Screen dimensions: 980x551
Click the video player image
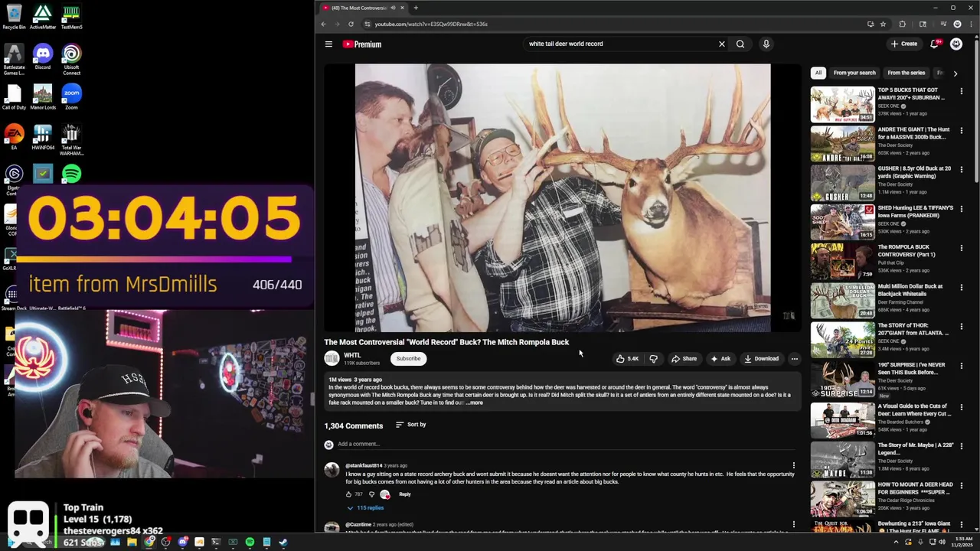(x=563, y=197)
